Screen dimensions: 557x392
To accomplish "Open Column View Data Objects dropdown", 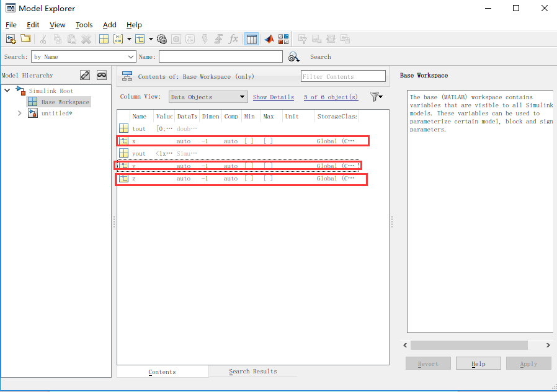I will coord(208,97).
